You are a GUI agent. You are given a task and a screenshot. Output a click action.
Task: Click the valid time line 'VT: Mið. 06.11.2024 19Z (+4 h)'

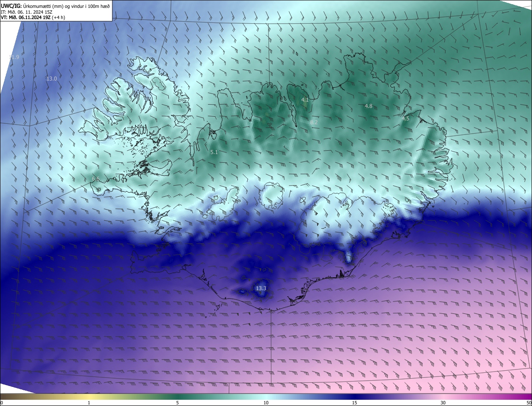(33, 17)
